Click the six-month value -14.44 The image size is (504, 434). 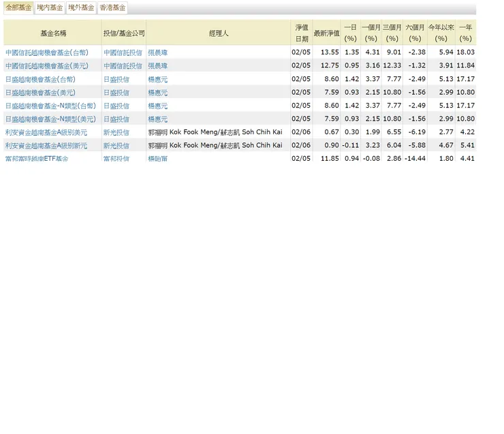[x=415, y=158]
